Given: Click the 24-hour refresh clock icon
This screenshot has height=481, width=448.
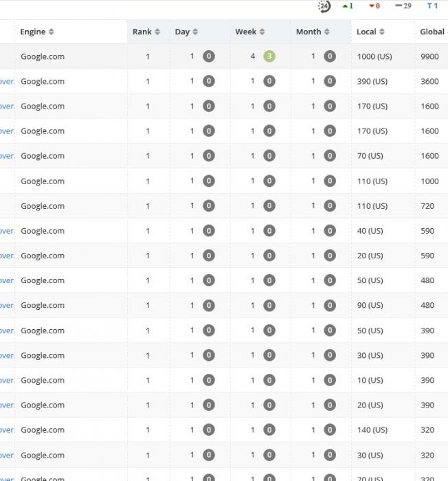Looking at the screenshot, I should click(x=324, y=6).
